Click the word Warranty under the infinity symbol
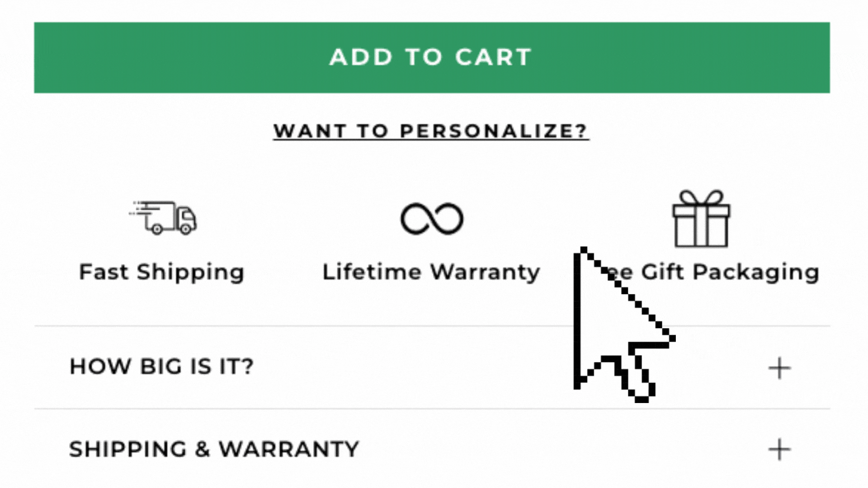Viewport: 868px width, 488px height. pos(485,272)
